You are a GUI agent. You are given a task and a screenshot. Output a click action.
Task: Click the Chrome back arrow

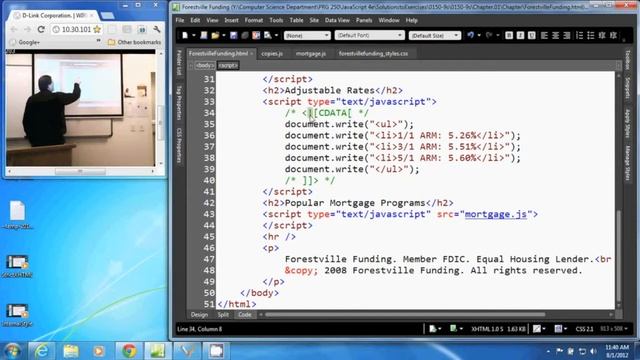[x=13, y=29]
